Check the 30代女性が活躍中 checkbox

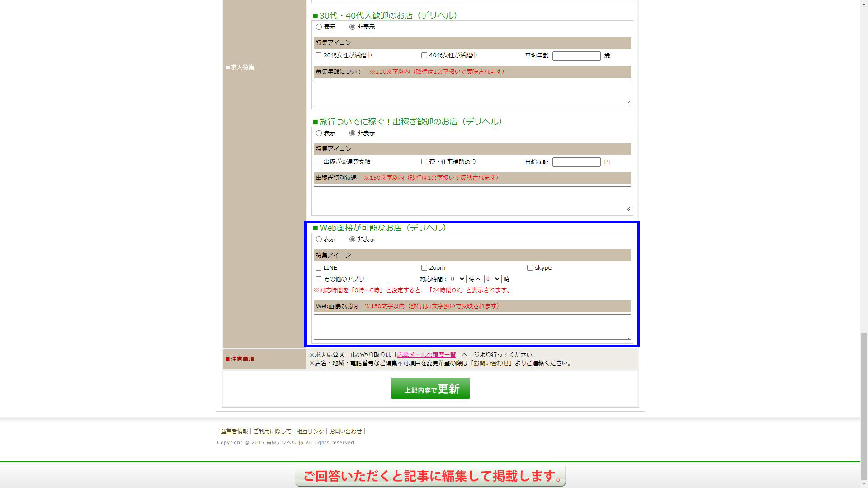tap(319, 55)
